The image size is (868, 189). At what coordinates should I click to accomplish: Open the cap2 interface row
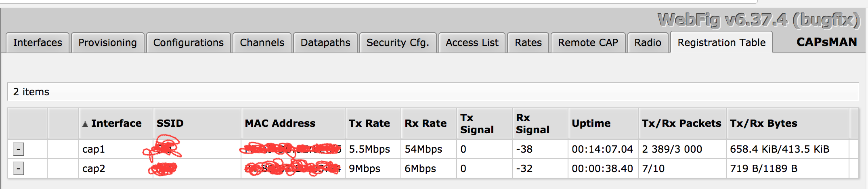[94, 169]
